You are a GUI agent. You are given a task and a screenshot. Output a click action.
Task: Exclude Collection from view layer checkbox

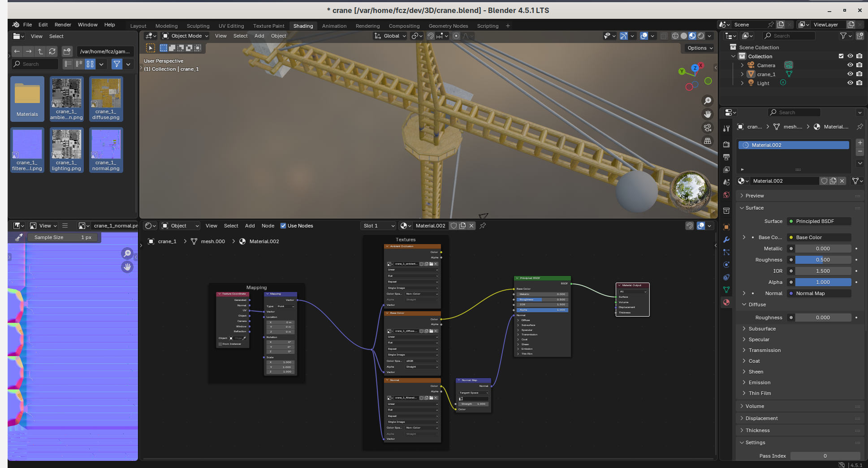(841, 56)
